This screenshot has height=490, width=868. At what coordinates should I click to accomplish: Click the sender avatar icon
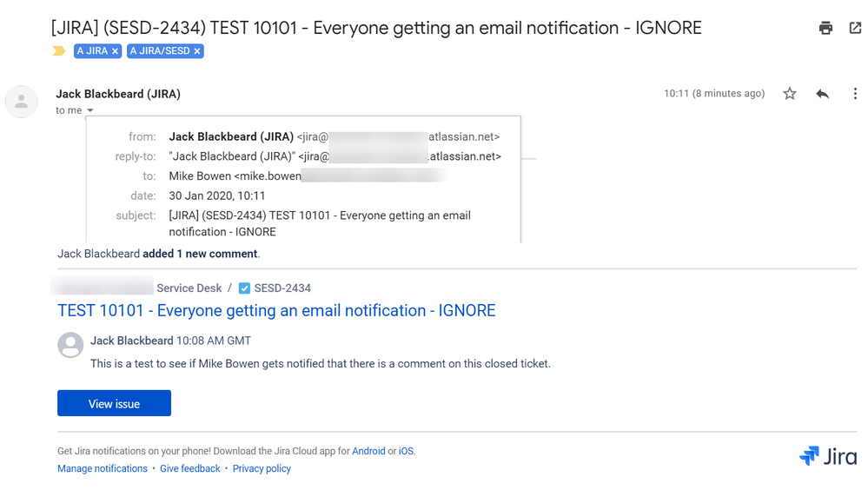point(21,102)
